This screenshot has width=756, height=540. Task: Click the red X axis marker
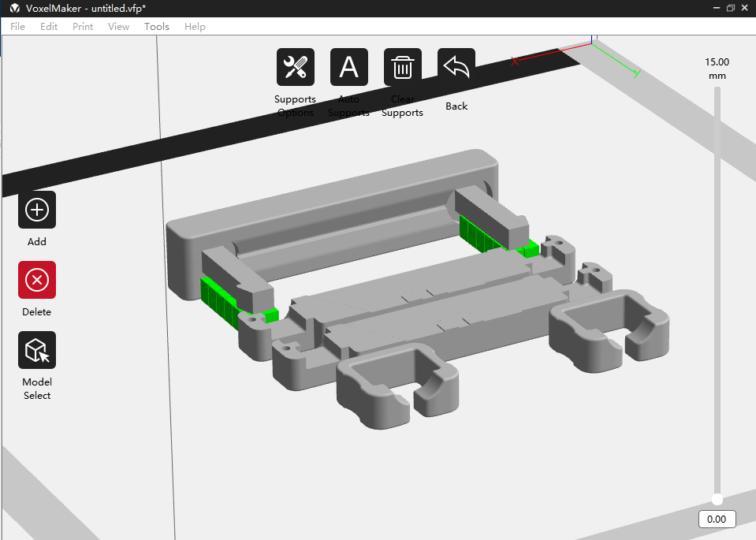click(x=515, y=61)
